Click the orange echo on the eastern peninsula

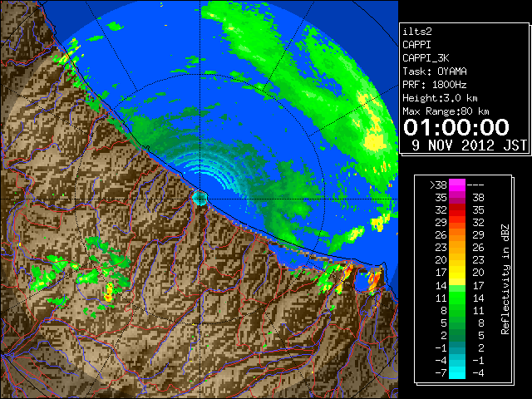[x=374, y=280]
